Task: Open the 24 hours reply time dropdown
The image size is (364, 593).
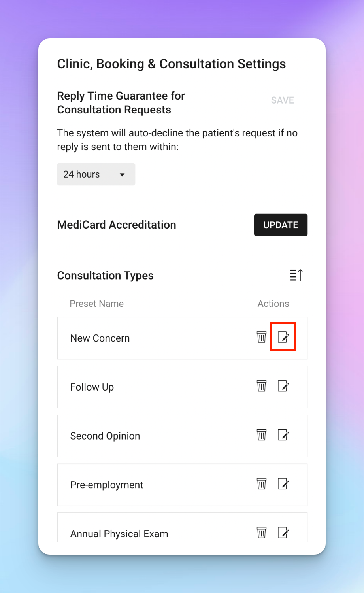Action: coord(96,174)
